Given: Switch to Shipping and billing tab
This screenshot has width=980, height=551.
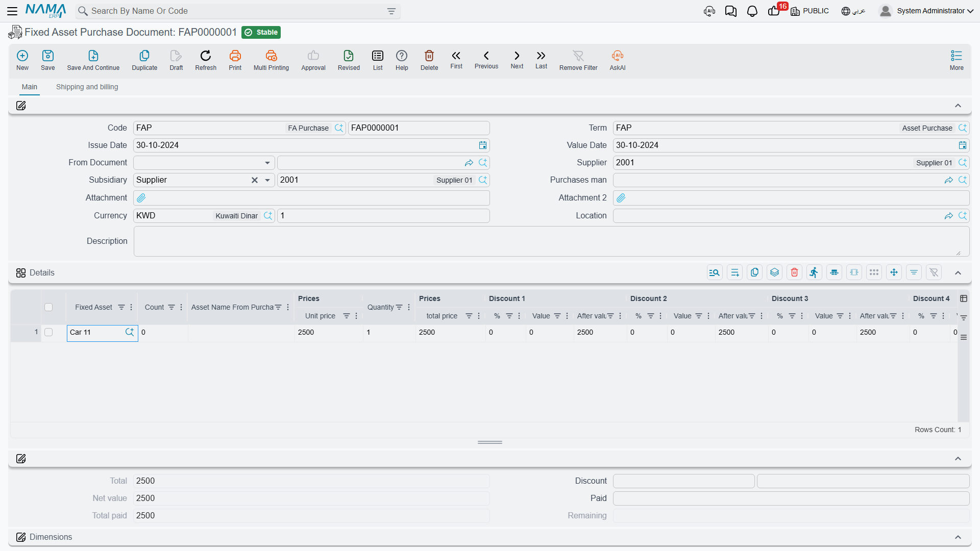Looking at the screenshot, I should coord(87,87).
